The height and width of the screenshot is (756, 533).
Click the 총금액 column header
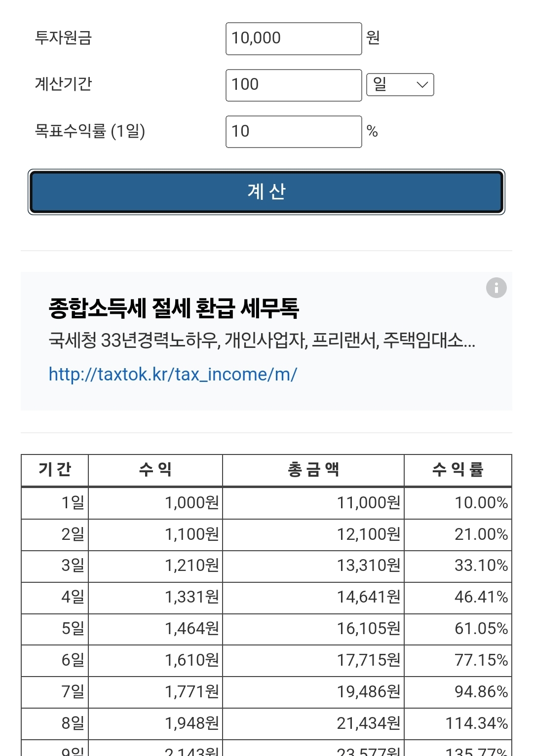pos(313,470)
